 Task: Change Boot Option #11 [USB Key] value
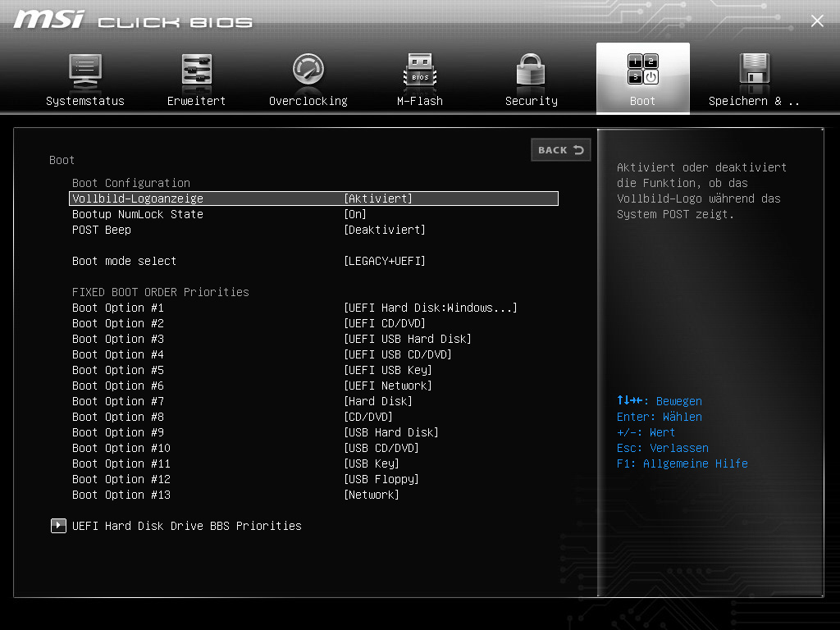pos(372,463)
